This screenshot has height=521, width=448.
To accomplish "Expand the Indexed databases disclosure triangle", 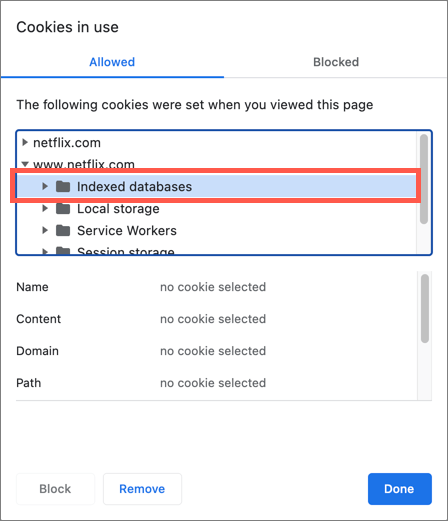I will point(45,186).
